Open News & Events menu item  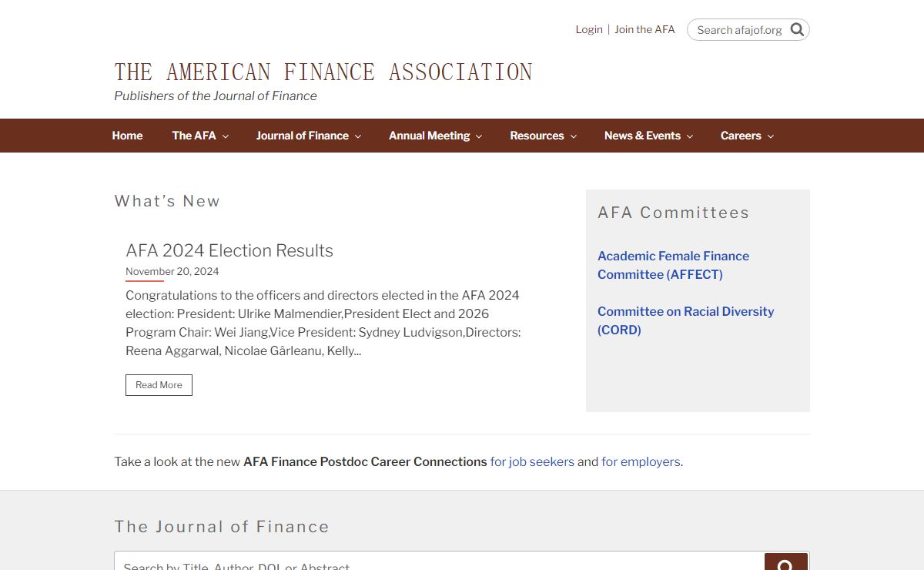pos(642,136)
